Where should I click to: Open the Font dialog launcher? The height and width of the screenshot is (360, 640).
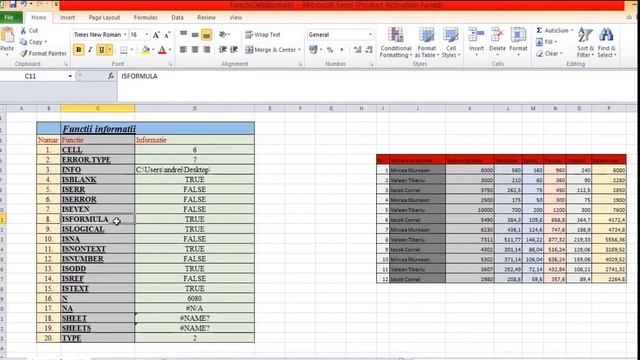170,64
